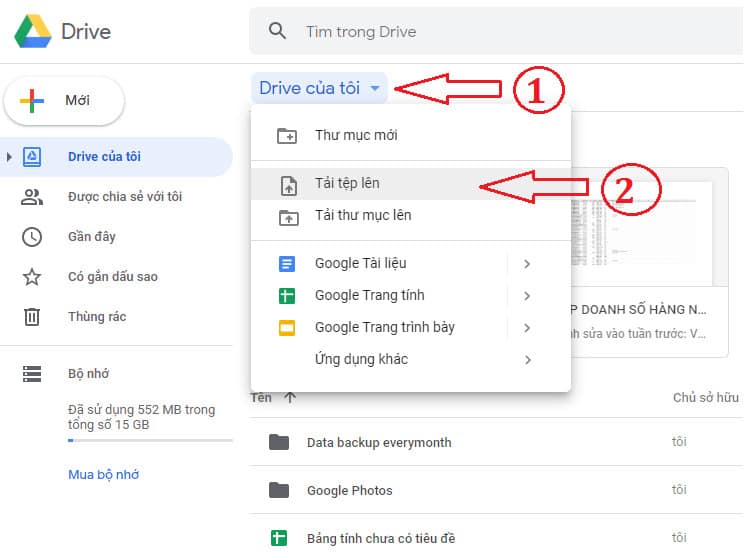Click the storage usage progress bar
The image size is (754, 552).
(150, 440)
